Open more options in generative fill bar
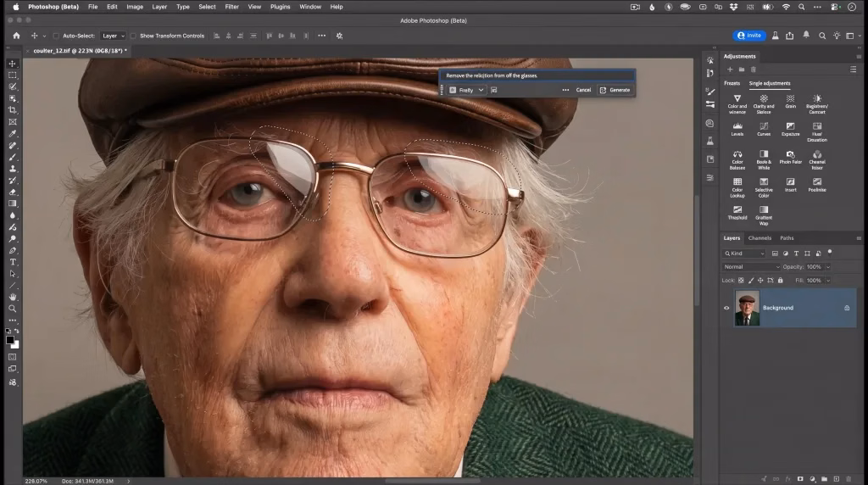 [565, 90]
